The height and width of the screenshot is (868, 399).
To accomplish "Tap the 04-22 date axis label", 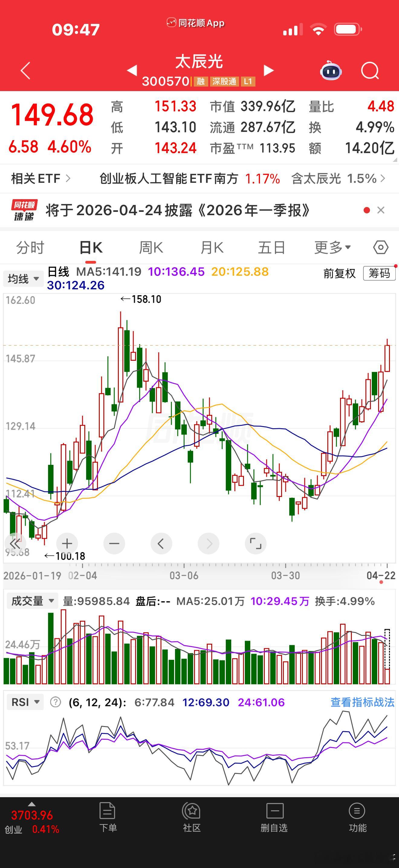I will pos(381,575).
